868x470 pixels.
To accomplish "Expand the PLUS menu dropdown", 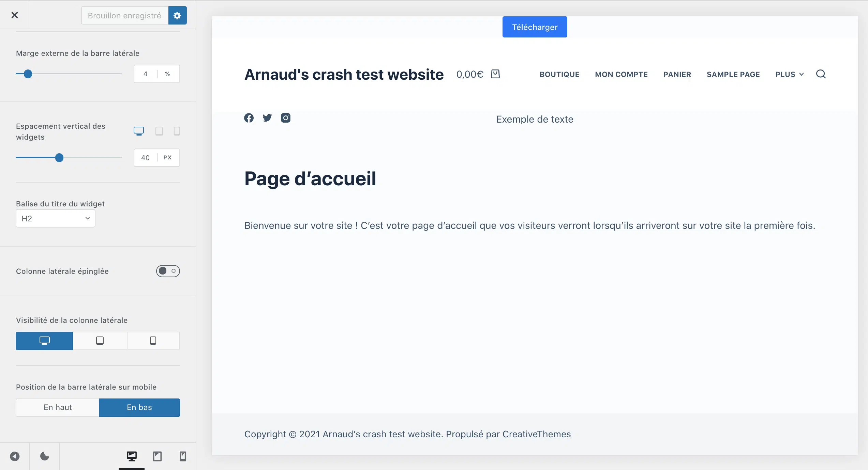I will tap(790, 74).
